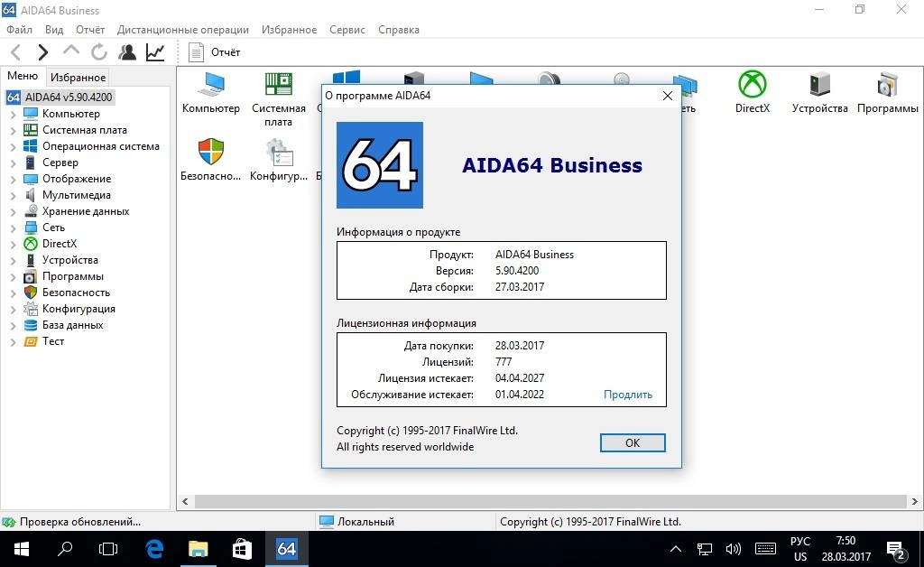This screenshot has height=567, width=924.
Task: Switch to the Меню sidebar tab
Action: click(23, 76)
